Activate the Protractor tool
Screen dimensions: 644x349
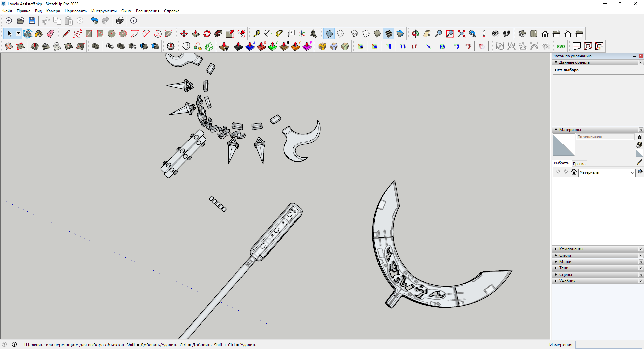[279, 34]
